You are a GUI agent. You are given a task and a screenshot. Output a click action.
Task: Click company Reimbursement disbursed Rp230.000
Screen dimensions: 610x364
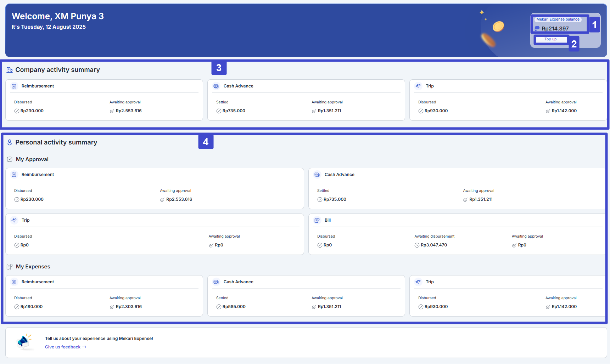pyautogui.click(x=32, y=111)
